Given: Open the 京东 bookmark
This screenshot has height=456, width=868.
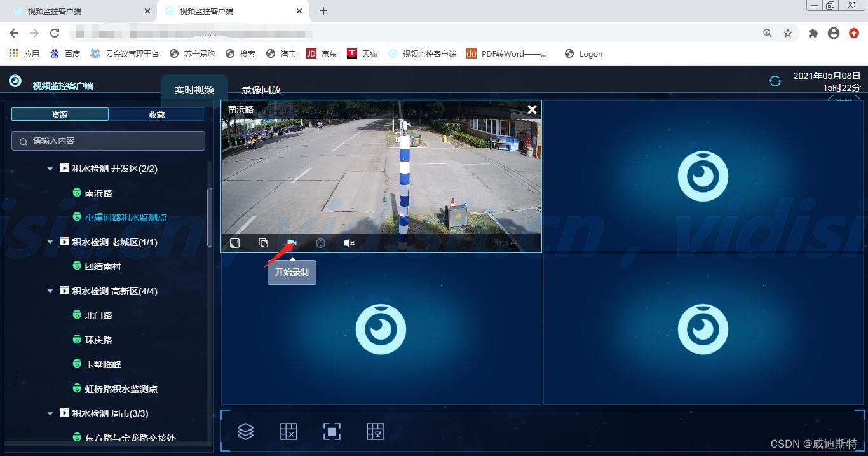Looking at the screenshot, I should (x=322, y=54).
